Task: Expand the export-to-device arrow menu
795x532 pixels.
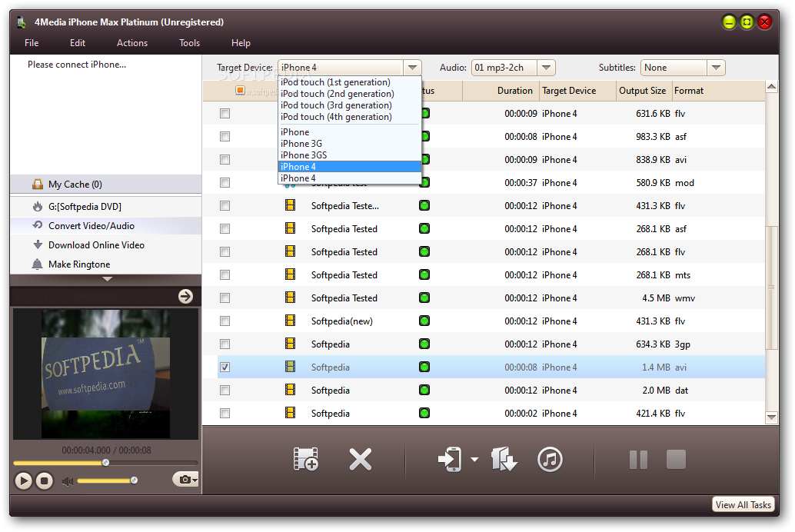Action: [x=474, y=460]
